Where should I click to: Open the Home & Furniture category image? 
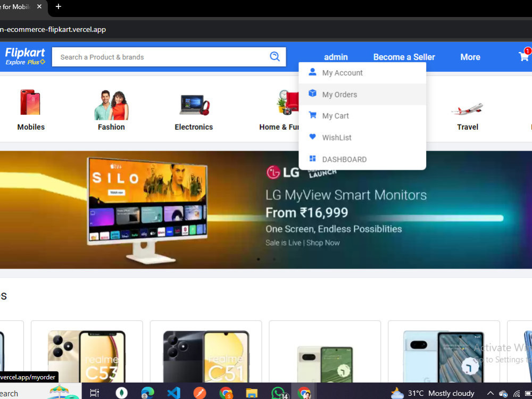click(287, 102)
